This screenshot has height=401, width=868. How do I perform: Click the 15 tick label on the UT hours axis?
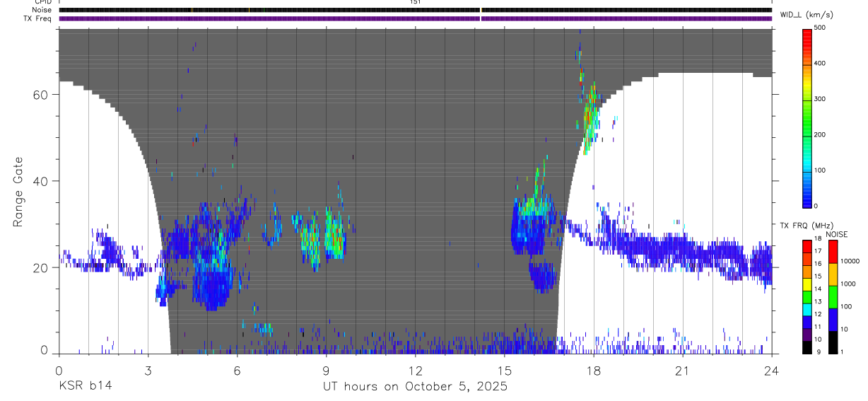(505, 370)
